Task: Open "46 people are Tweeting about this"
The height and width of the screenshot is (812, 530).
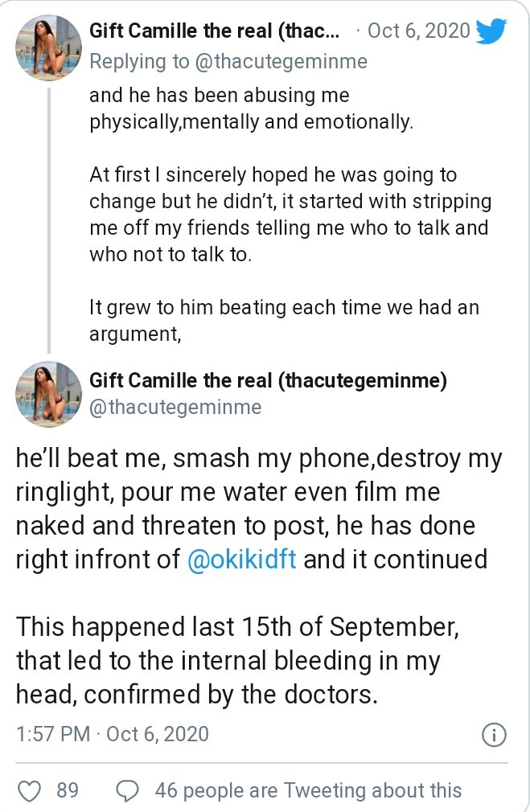Action: [309, 791]
